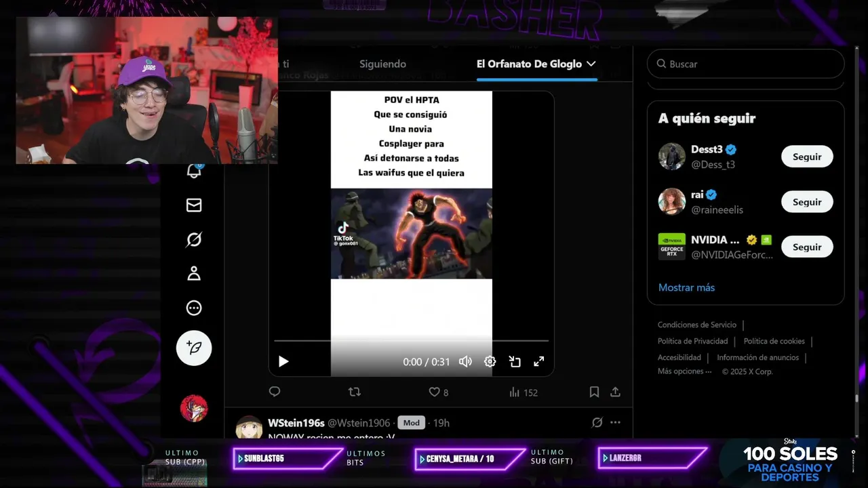Image resolution: width=868 pixels, height=488 pixels.
Task: Open the profile person icon
Action: pos(194,274)
